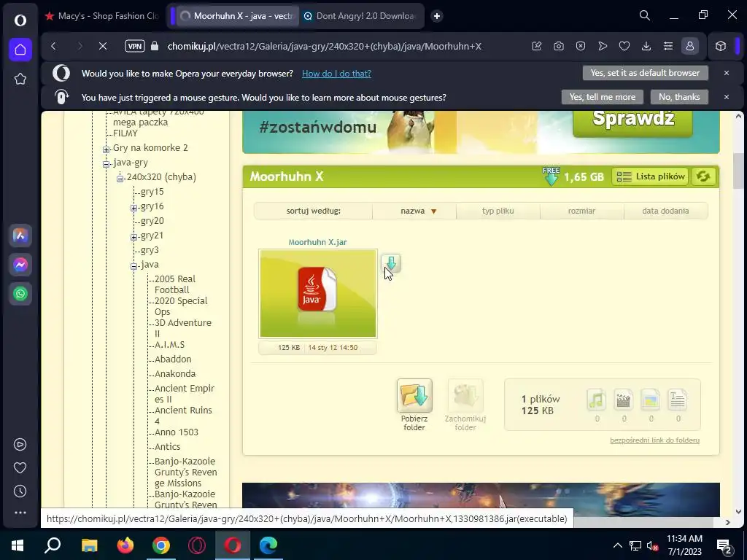
Task: Open history clock icon in sidebar
Action: pyautogui.click(x=20, y=491)
